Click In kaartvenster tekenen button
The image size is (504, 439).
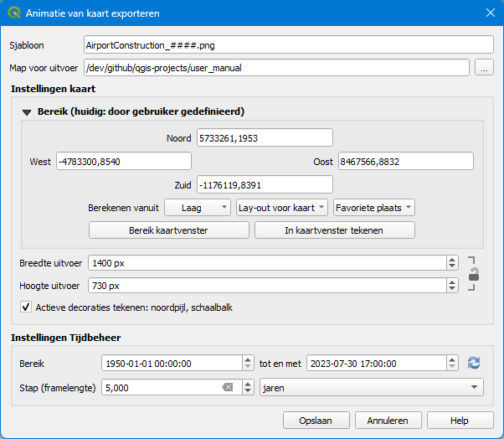pyautogui.click(x=334, y=230)
